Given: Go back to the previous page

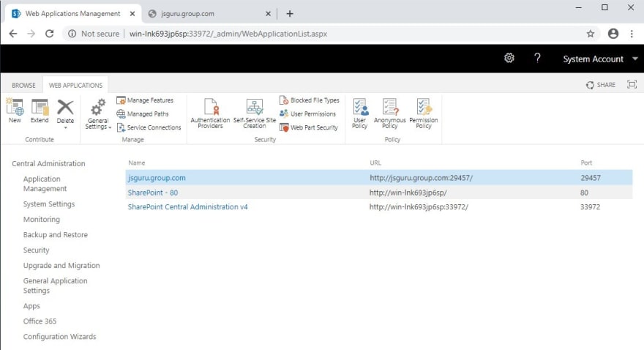Looking at the screenshot, I should pyautogui.click(x=13, y=34).
